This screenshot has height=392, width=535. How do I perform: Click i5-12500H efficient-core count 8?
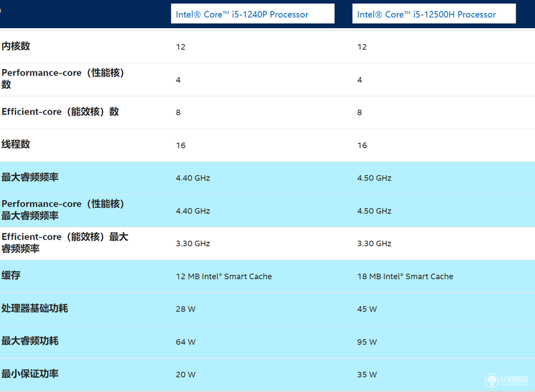click(x=360, y=112)
